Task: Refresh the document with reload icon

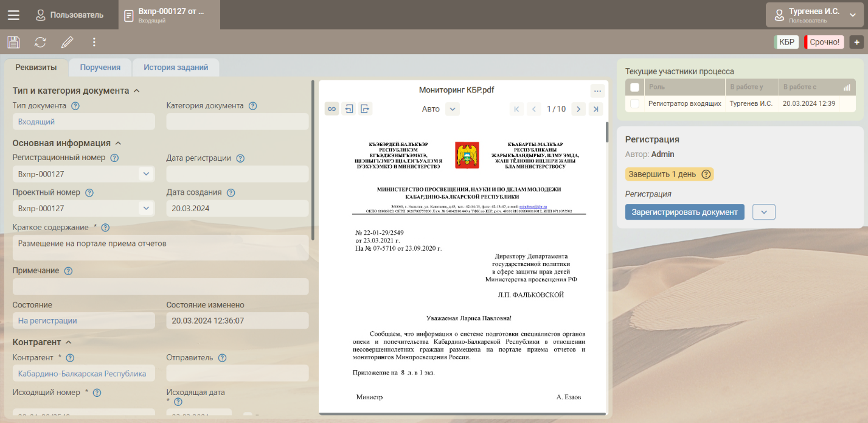Action: tap(40, 42)
